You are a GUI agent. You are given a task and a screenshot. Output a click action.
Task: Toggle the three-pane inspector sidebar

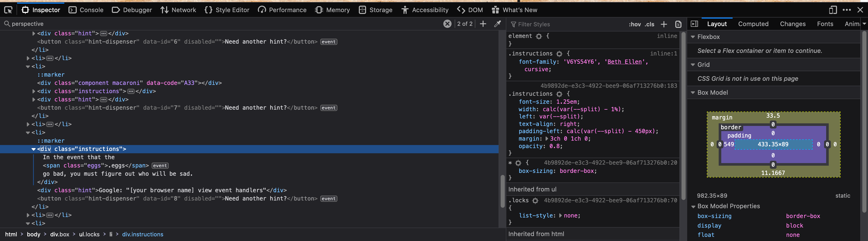(x=694, y=24)
